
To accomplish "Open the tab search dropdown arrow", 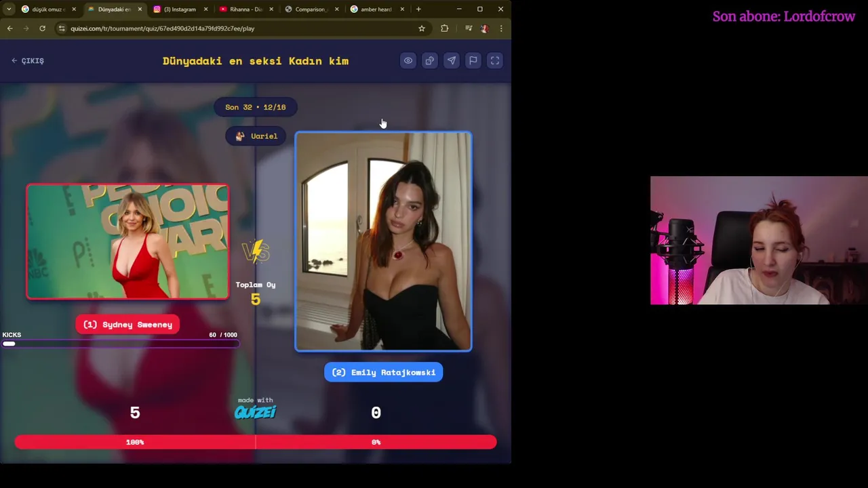I will click(x=9, y=9).
